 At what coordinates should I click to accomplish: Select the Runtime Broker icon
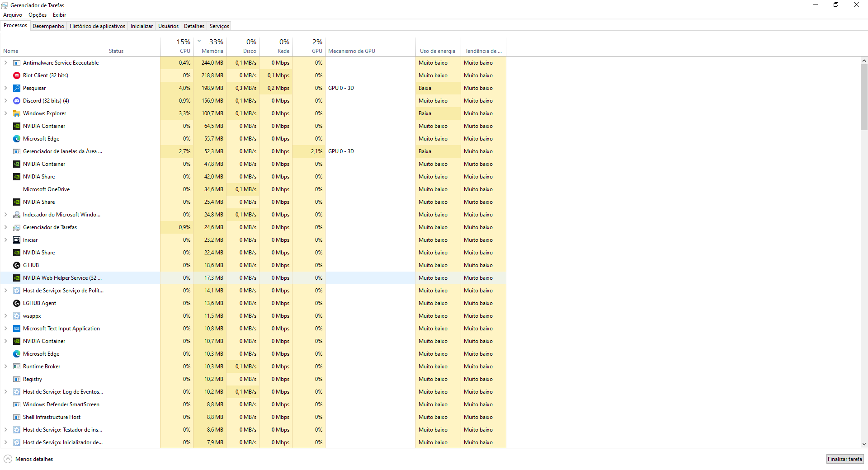tap(17, 367)
